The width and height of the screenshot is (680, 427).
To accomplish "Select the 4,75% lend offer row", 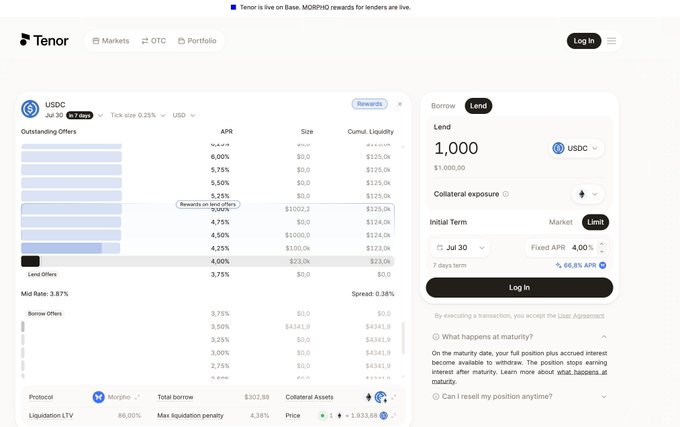I will 208,222.
